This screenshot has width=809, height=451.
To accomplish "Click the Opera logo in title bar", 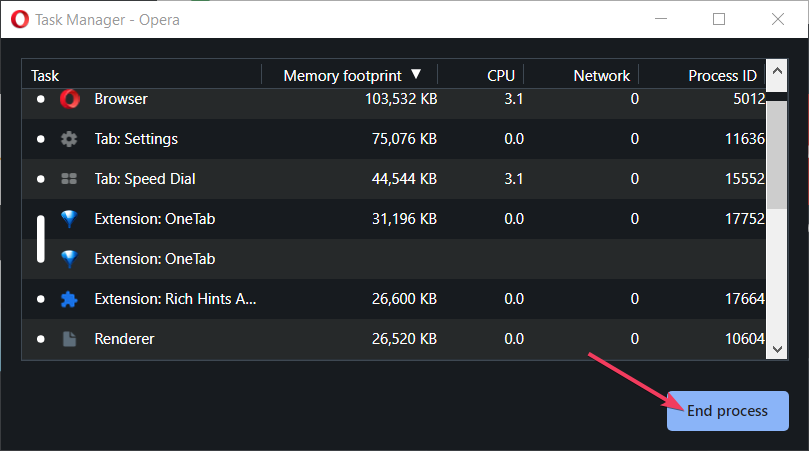I will pos(18,19).
